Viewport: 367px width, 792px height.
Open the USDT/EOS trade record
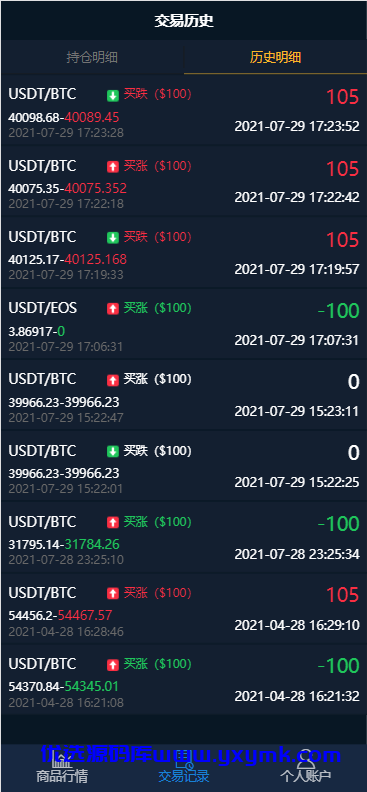tap(184, 323)
